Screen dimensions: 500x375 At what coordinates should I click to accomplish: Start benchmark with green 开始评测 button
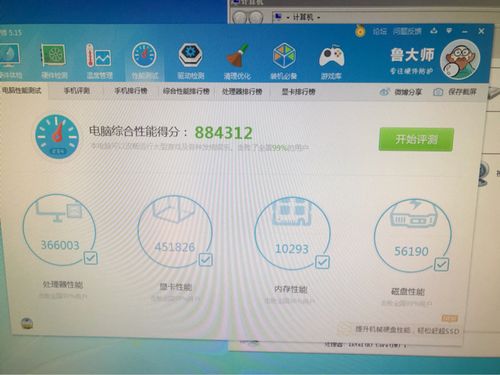click(x=416, y=139)
